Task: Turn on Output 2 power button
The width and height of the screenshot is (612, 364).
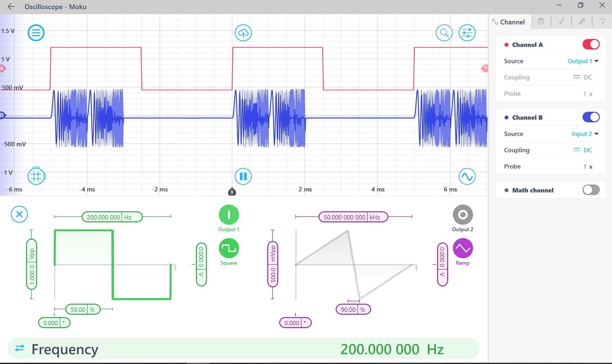Action: coord(463,214)
